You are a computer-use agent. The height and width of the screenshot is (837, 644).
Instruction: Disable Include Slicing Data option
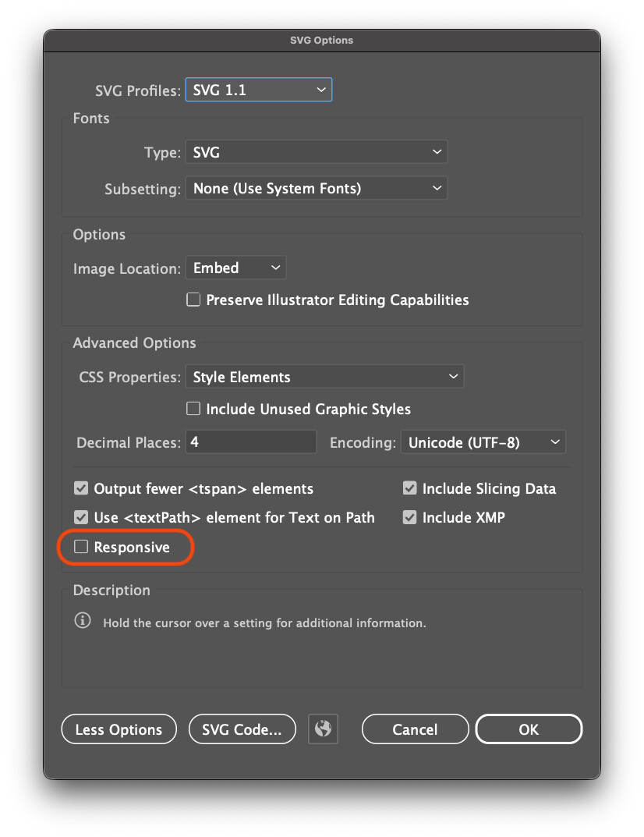tap(410, 488)
